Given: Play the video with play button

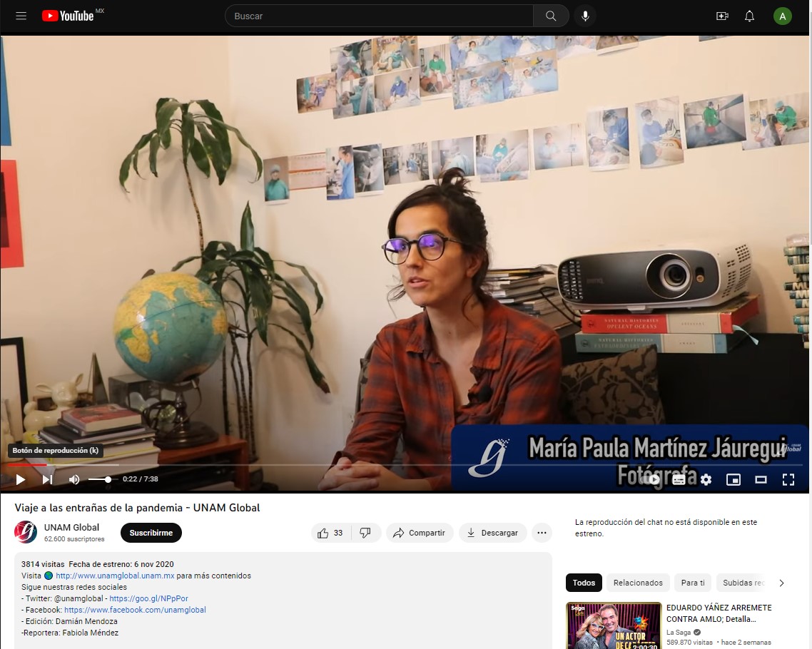Looking at the screenshot, I should pyautogui.click(x=20, y=479).
